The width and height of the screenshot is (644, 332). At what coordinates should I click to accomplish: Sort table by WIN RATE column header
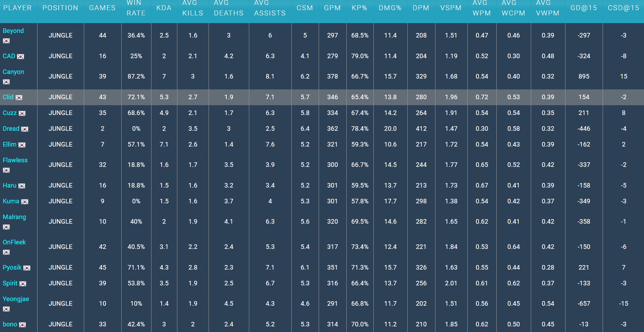[136, 8]
